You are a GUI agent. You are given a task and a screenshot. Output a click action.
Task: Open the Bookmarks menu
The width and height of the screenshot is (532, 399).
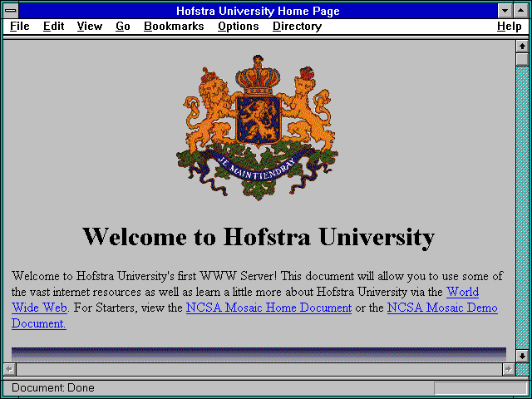tap(174, 27)
